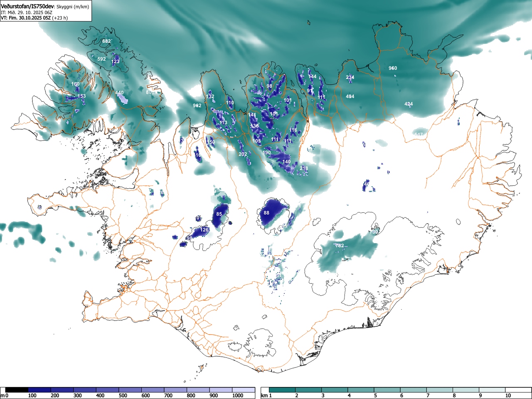Click the visibility value 440

pyautogui.click(x=119, y=93)
